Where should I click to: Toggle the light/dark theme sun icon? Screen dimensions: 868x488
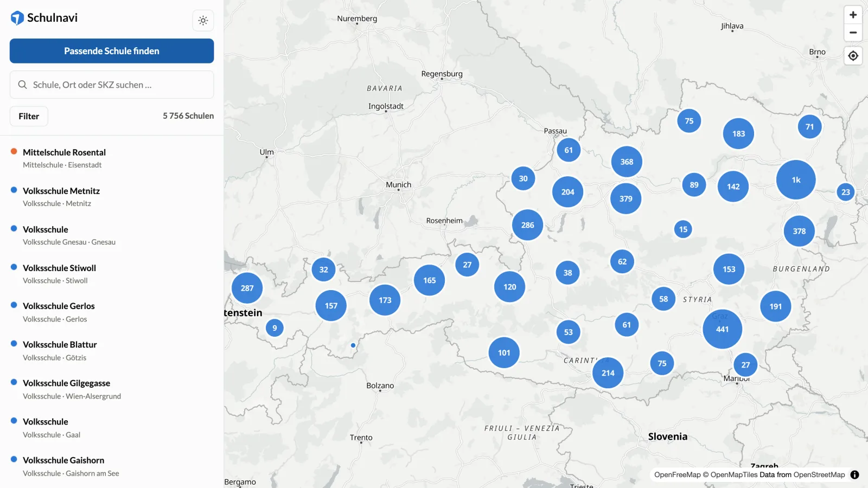[203, 21]
